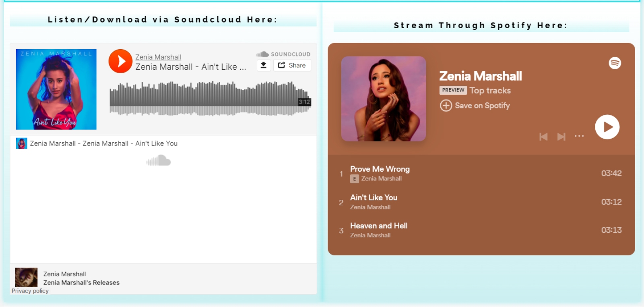
Task: Click the Zenia Marshall Spotify cover image
Action: coord(384,99)
